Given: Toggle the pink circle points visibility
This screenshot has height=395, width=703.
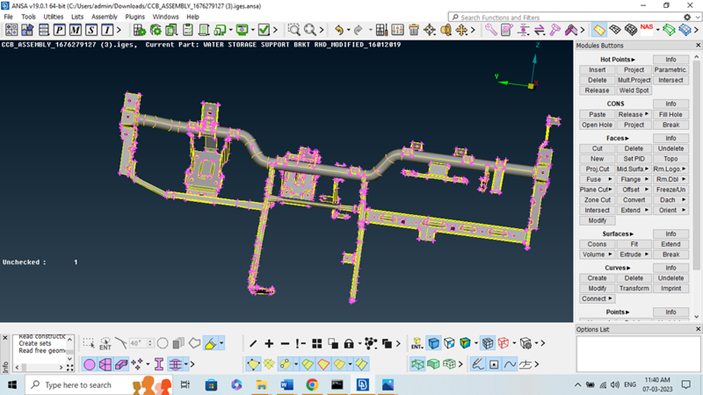Looking at the screenshot, I should coord(89,364).
